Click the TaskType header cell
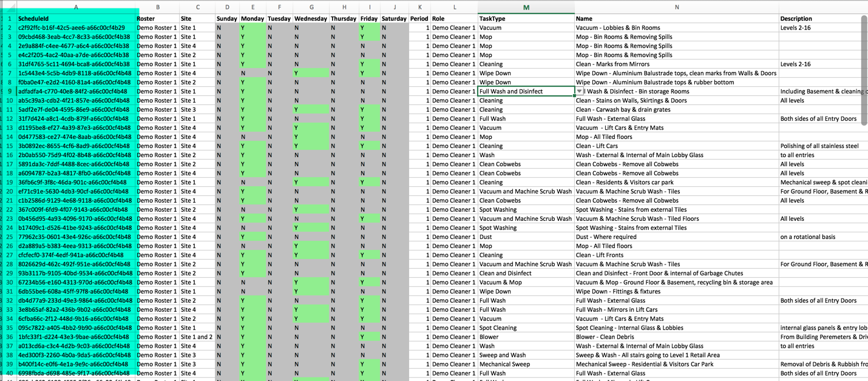Image resolution: width=868 pixels, height=381 pixels. coord(526,19)
